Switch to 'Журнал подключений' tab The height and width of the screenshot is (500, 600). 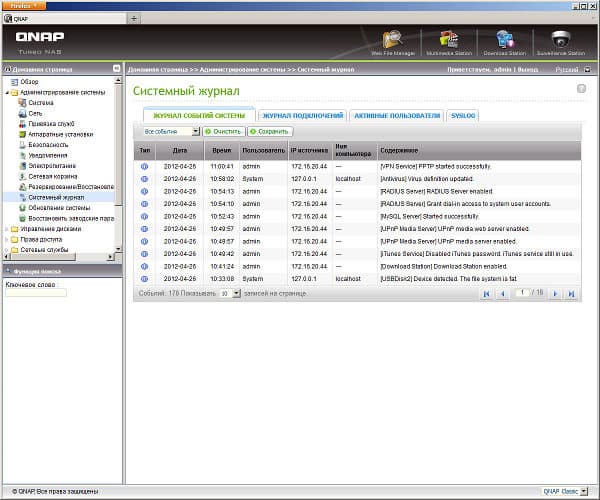click(303, 116)
